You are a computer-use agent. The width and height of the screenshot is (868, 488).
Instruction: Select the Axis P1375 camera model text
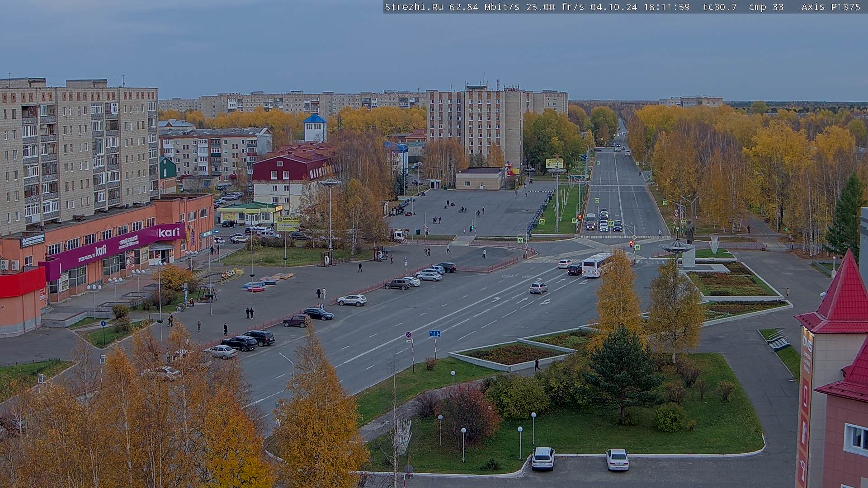pos(831,7)
